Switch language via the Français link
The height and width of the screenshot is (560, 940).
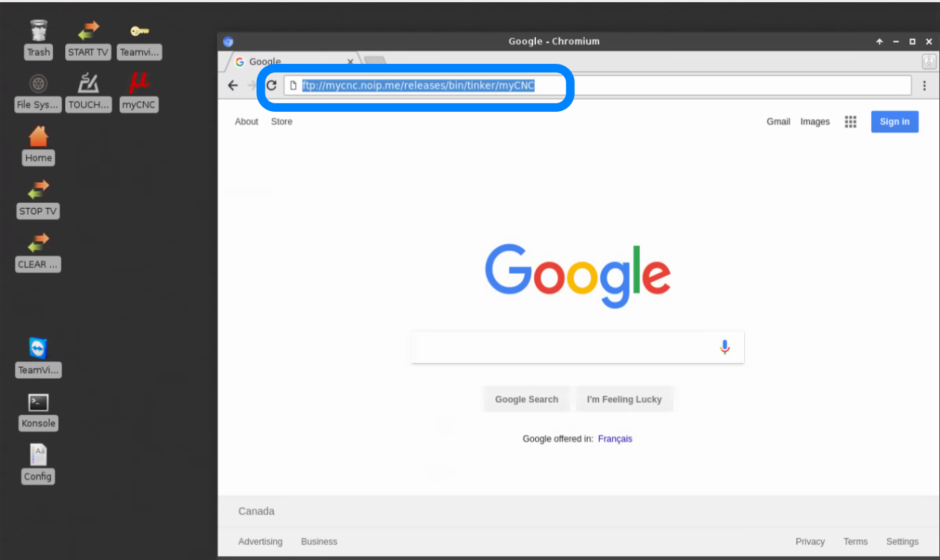point(615,439)
